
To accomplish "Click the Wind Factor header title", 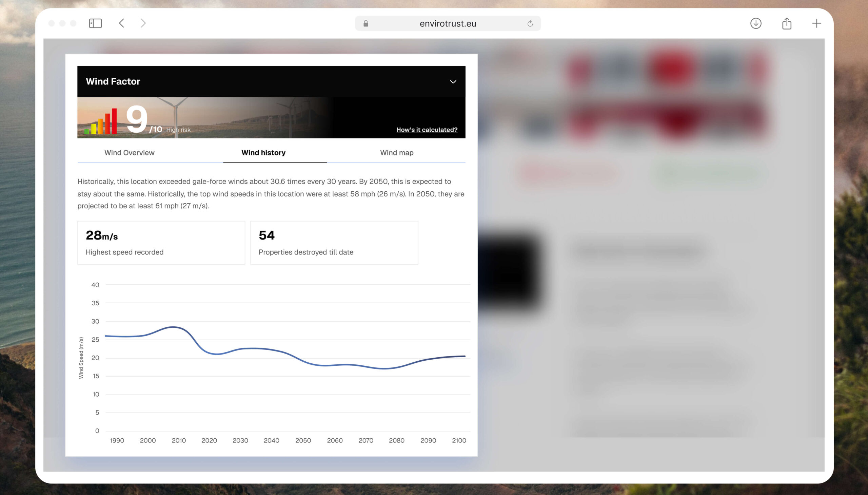I will [x=113, y=81].
